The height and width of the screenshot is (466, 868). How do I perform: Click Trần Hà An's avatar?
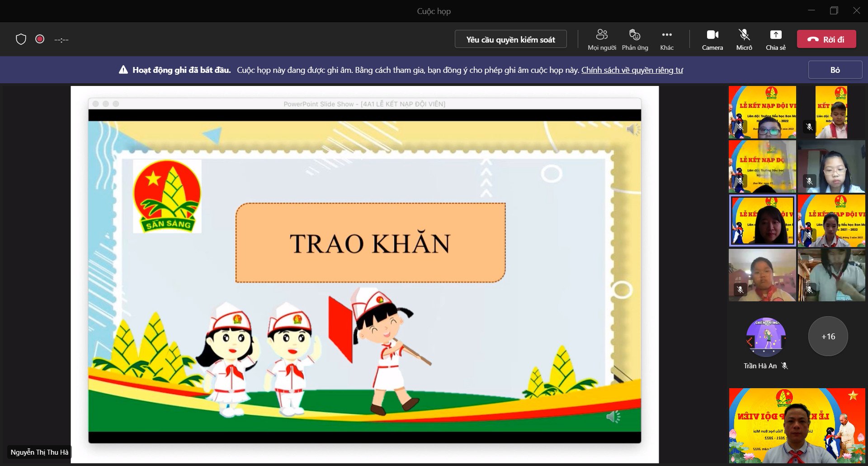tap(765, 337)
